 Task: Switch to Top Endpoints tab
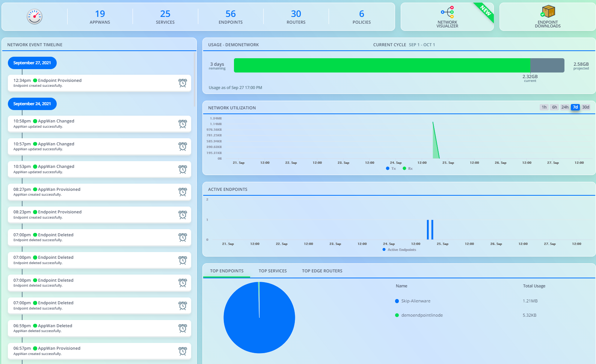click(227, 271)
